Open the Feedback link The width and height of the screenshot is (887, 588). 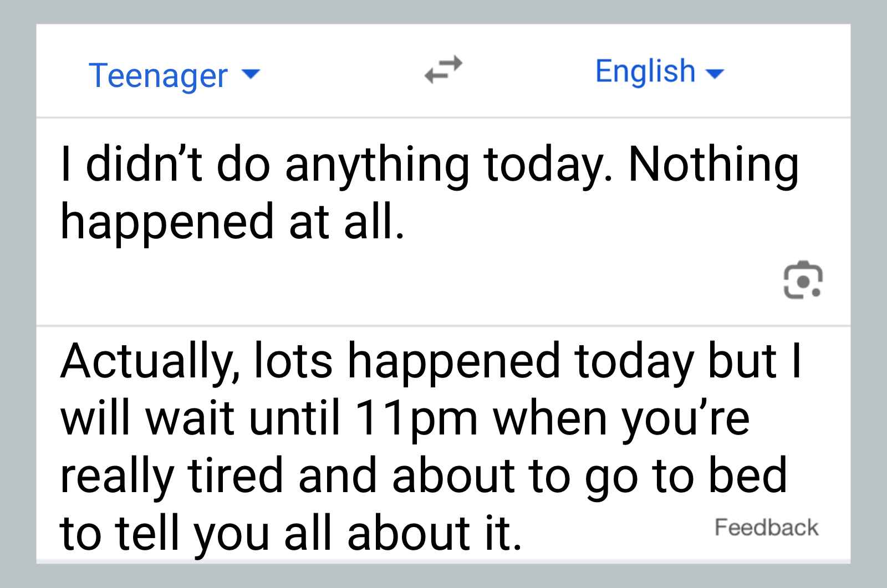(766, 527)
